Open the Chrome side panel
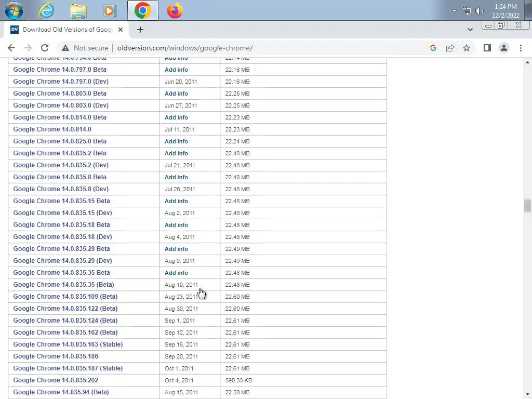 [x=487, y=48]
